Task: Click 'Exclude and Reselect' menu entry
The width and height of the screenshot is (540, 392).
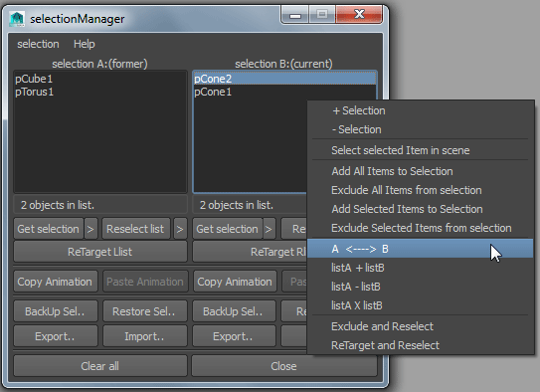Action: click(x=420, y=326)
